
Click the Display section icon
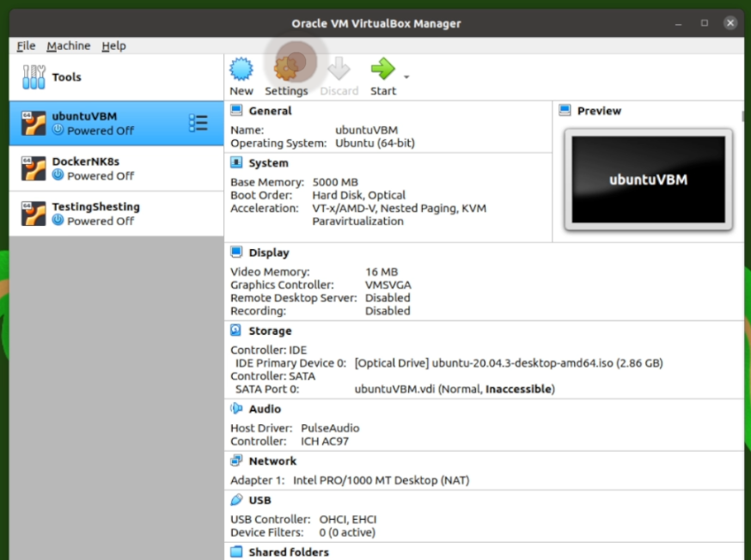[235, 253]
